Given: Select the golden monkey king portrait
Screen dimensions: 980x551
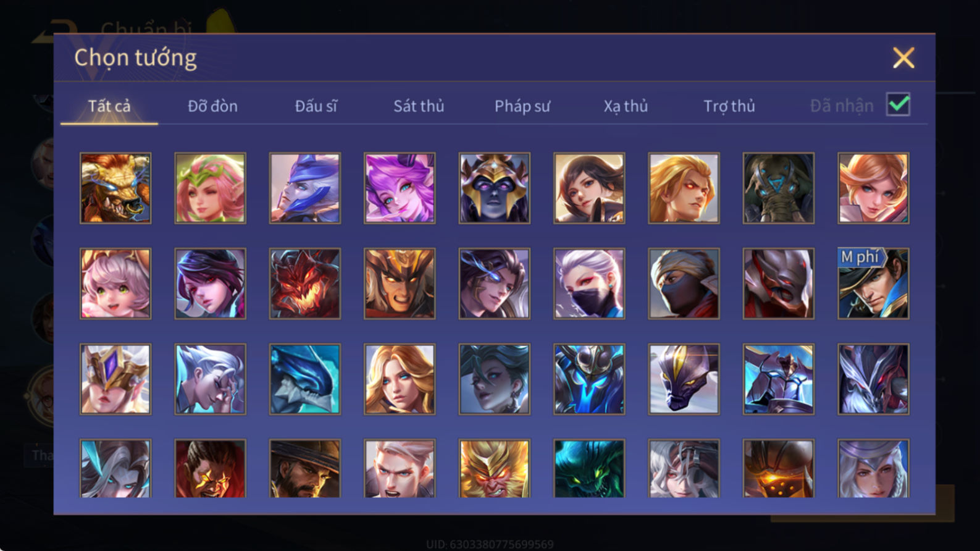Looking at the screenshot, I should (x=494, y=468).
